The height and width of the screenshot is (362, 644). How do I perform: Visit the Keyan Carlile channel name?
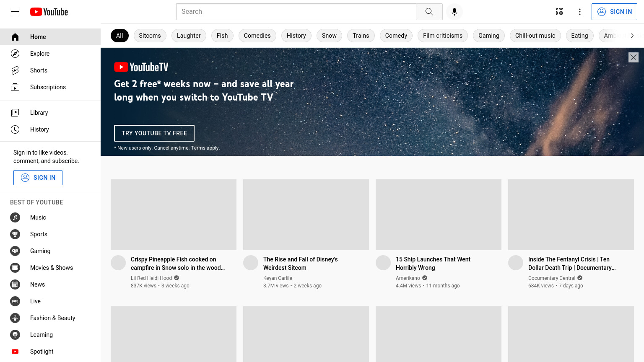pos(278,278)
